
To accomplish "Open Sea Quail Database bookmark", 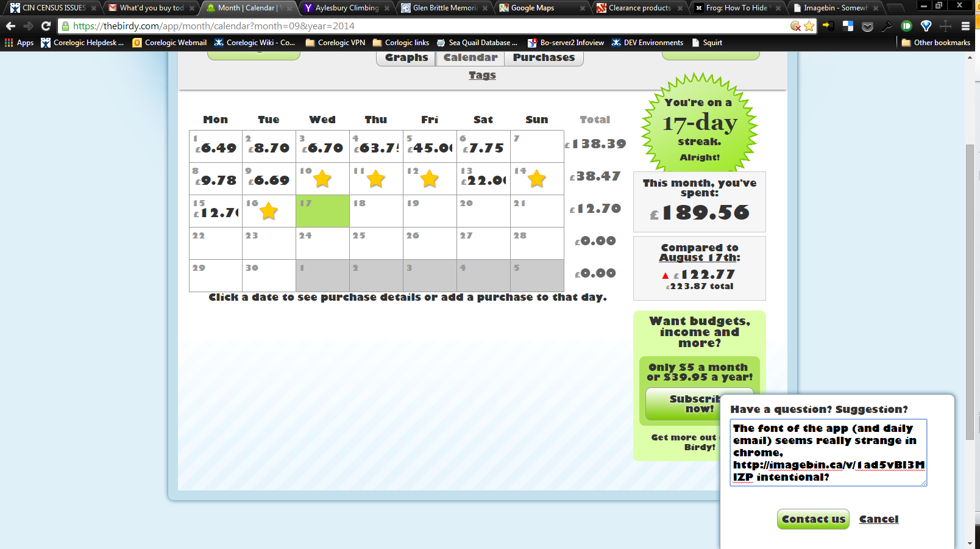I will click(x=477, y=43).
